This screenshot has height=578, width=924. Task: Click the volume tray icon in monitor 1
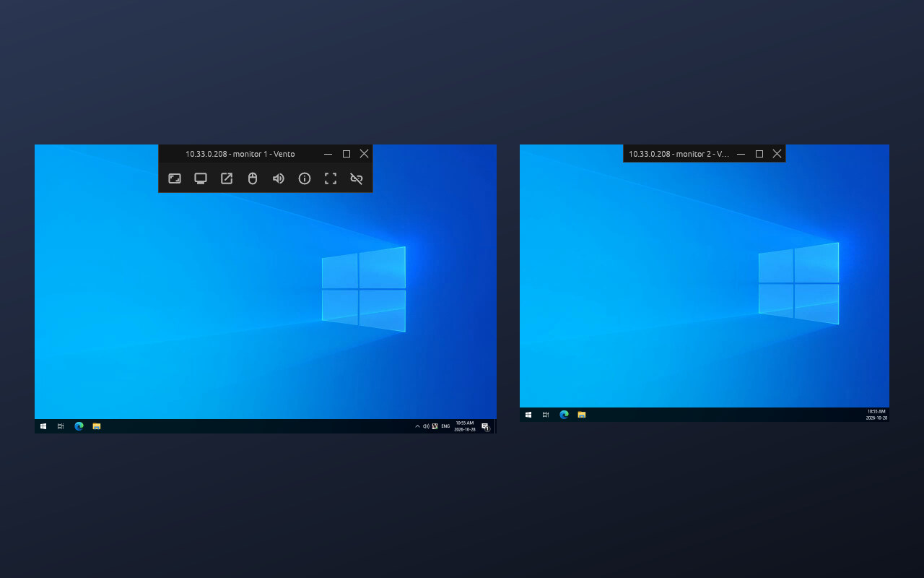[426, 426]
